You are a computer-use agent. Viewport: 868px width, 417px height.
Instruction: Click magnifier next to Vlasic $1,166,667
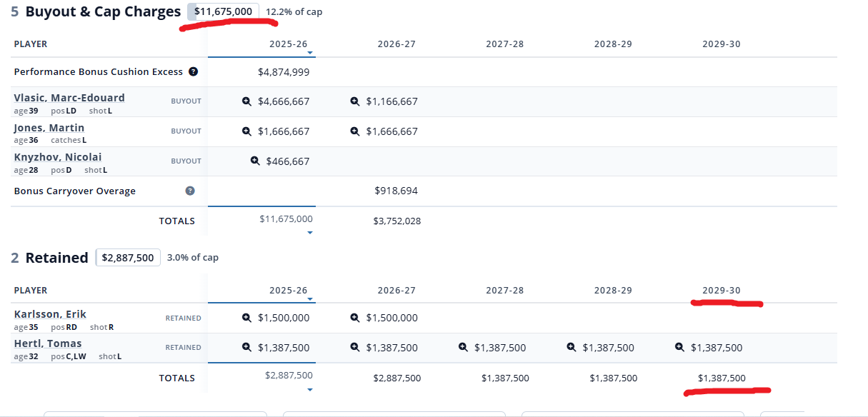click(x=354, y=101)
